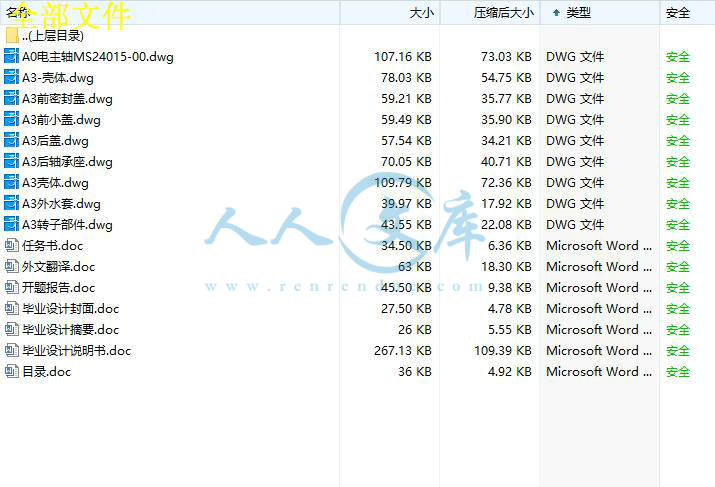The height and width of the screenshot is (487, 715).
Task: Click the size value 36 KB
Action: coord(414,371)
